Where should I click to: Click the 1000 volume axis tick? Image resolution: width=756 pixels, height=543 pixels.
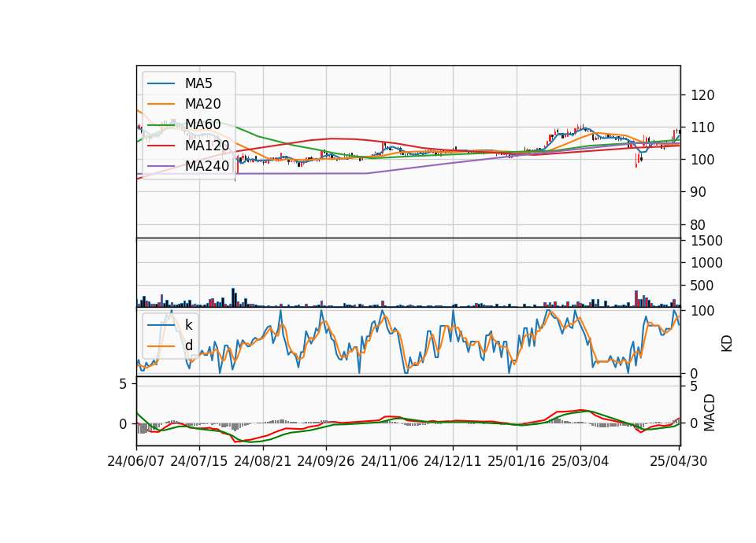(707, 263)
